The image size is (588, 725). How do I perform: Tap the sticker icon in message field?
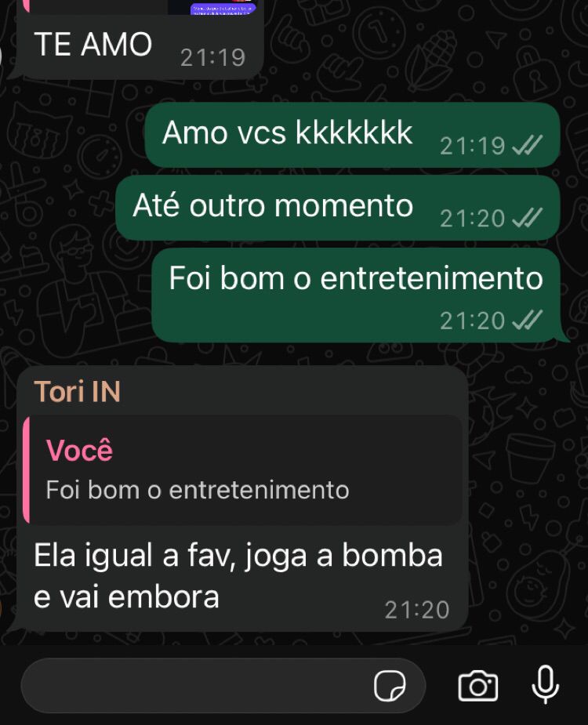(x=390, y=686)
